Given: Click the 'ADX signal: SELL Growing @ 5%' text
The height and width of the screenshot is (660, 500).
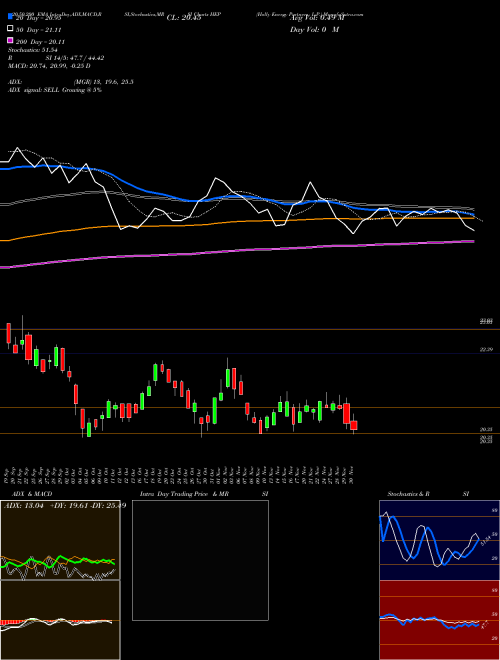Looking at the screenshot, I should click(55, 90).
